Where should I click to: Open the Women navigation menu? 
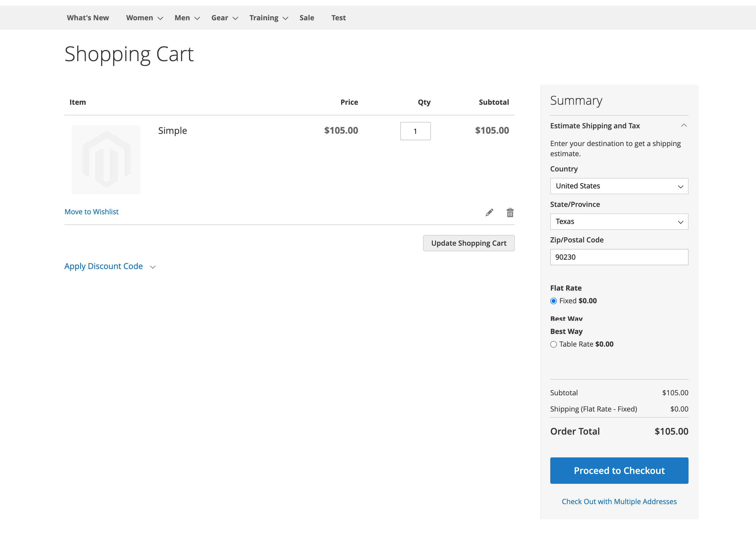(140, 18)
